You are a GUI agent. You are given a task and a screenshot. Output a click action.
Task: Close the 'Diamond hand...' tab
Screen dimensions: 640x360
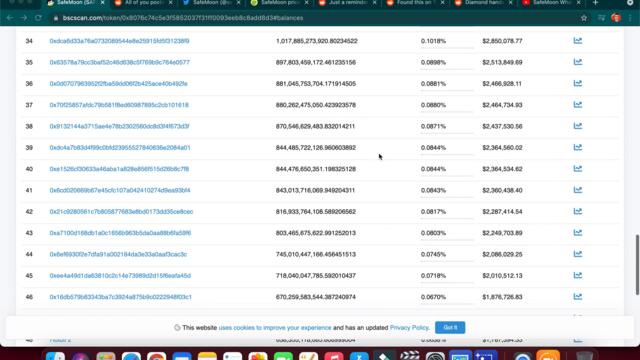510,3
